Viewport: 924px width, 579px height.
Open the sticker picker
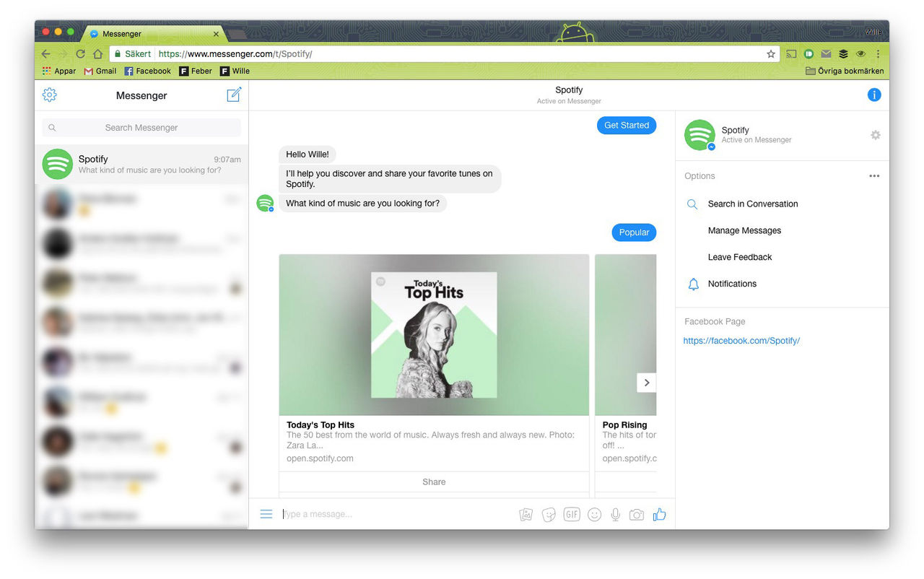549,515
